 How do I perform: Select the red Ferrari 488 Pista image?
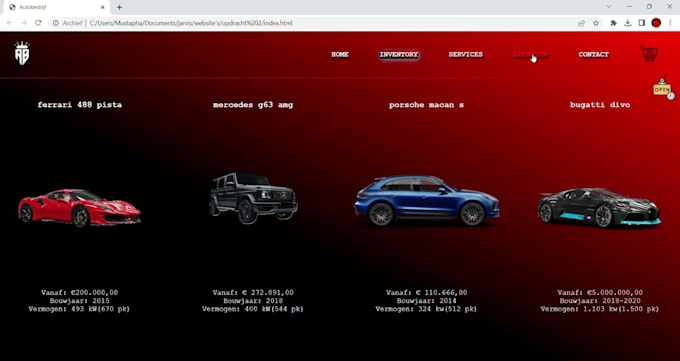point(79,208)
